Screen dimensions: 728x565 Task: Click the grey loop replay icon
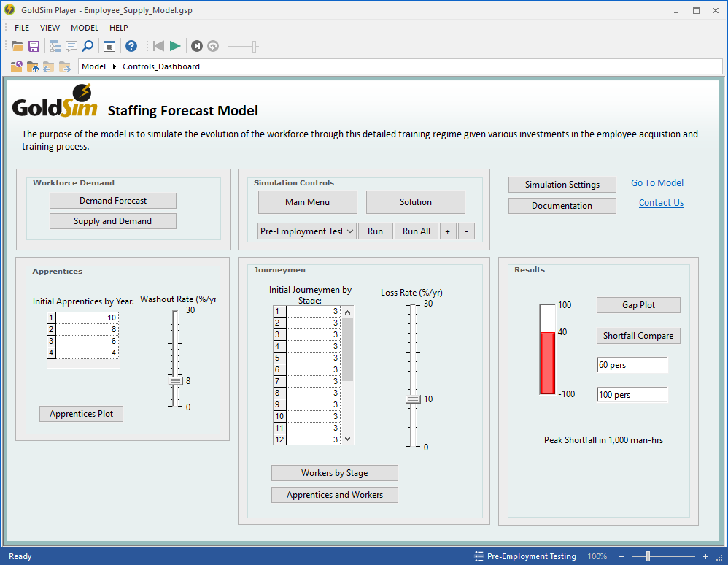tap(213, 46)
